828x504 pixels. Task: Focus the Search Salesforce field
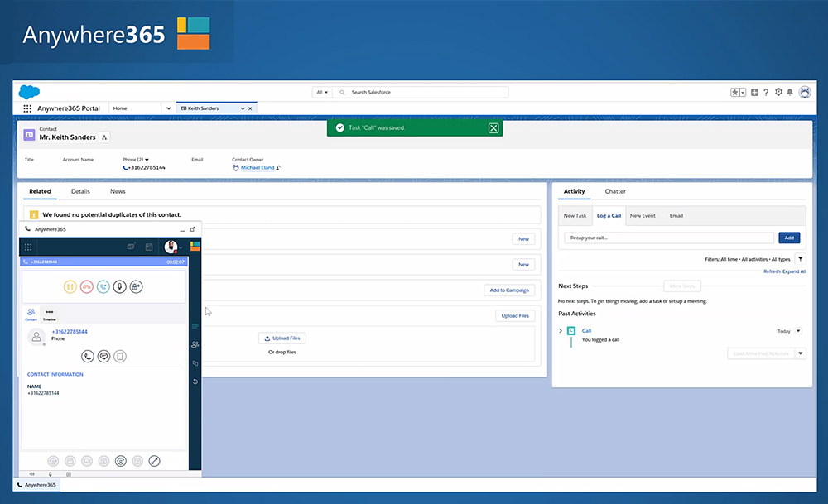tap(421, 93)
